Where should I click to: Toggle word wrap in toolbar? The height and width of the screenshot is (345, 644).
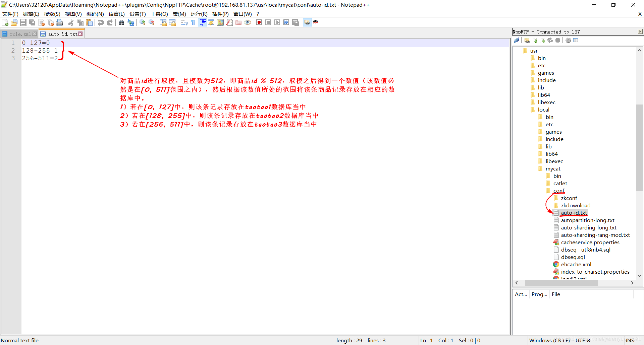[x=184, y=22]
